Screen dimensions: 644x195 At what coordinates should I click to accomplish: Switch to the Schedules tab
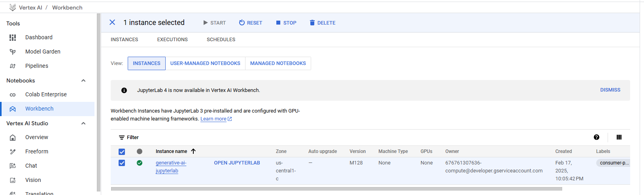click(221, 40)
